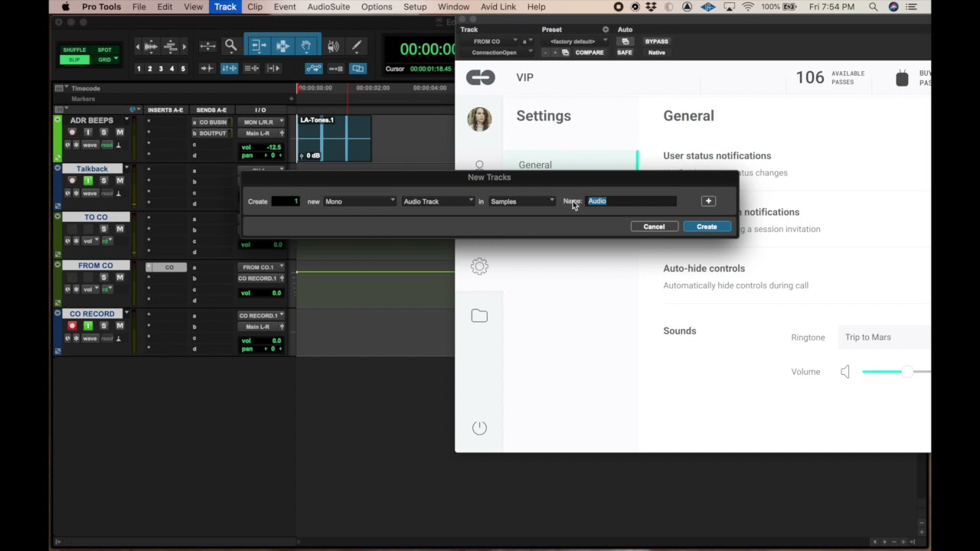The image size is (980, 551).
Task: Enable Slip edit mode
Action: tap(74, 60)
